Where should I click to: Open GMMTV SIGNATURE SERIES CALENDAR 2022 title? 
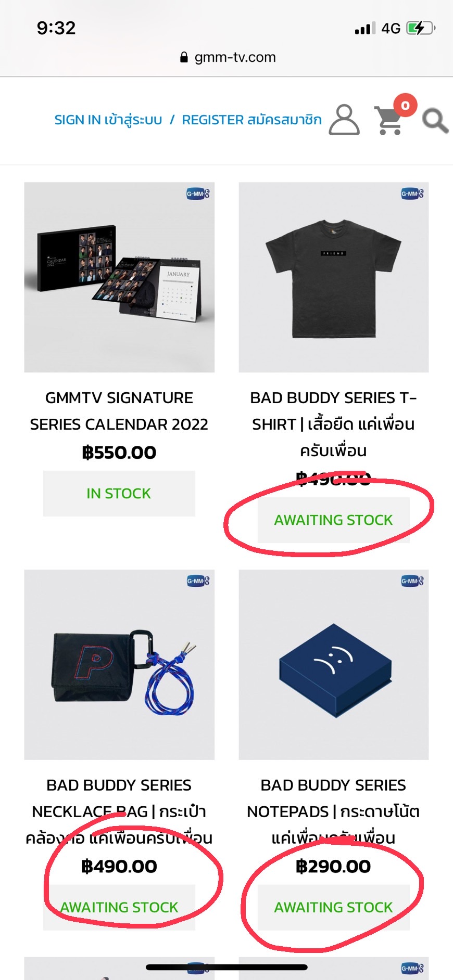119,411
